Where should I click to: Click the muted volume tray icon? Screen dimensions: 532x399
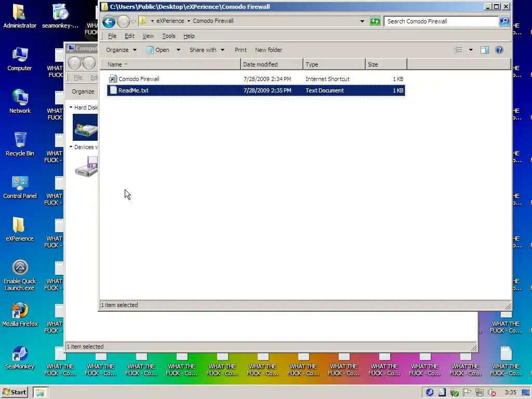coord(492,393)
